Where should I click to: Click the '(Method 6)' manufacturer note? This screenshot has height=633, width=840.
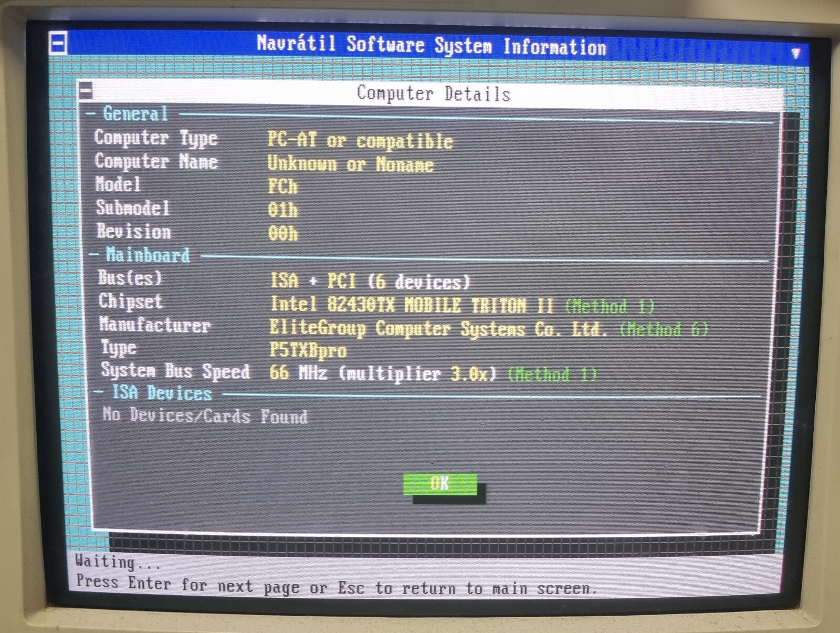[664, 329]
